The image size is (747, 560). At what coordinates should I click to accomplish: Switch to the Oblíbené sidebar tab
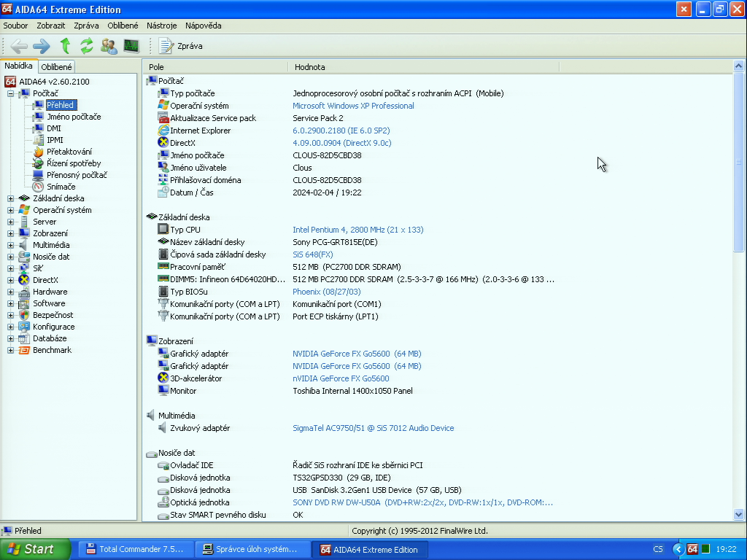click(x=56, y=67)
